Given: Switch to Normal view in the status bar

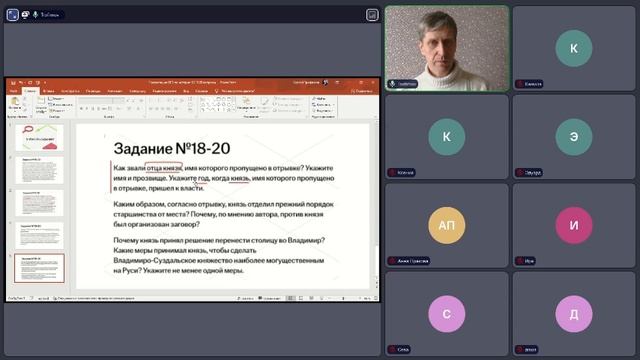Looking at the screenshot, I should pyautogui.click(x=291, y=298).
